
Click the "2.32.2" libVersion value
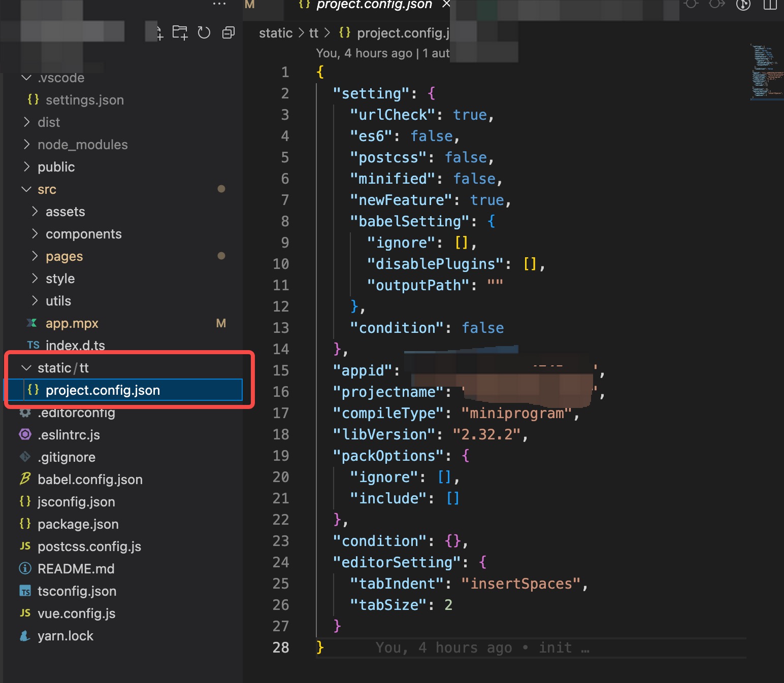click(x=487, y=434)
